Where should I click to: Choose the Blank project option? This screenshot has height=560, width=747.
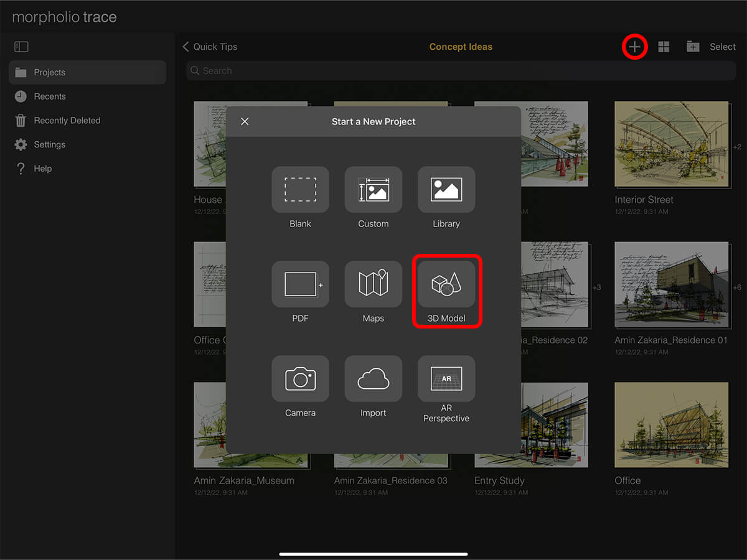point(300,190)
